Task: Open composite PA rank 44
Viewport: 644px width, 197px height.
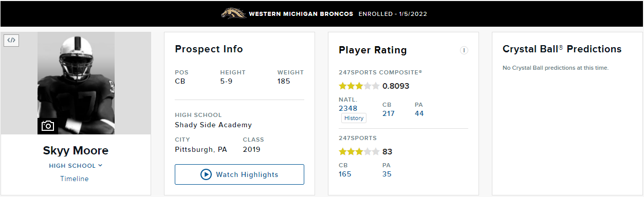Action: point(419,113)
